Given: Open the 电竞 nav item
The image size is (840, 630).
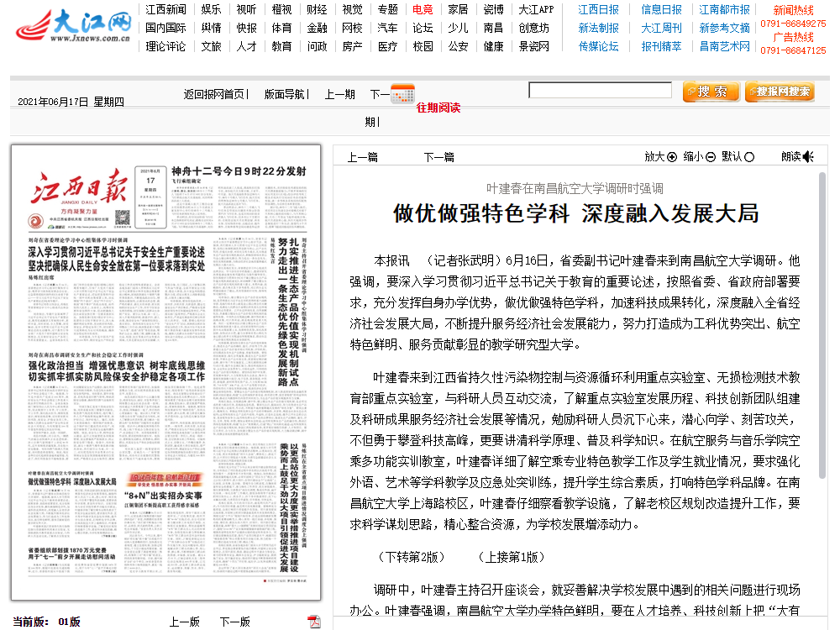Looking at the screenshot, I should pos(423,10).
